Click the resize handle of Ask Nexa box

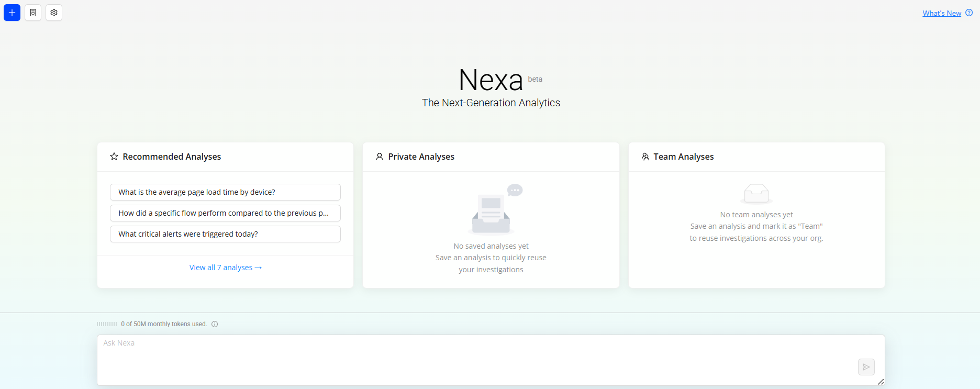coord(881,382)
